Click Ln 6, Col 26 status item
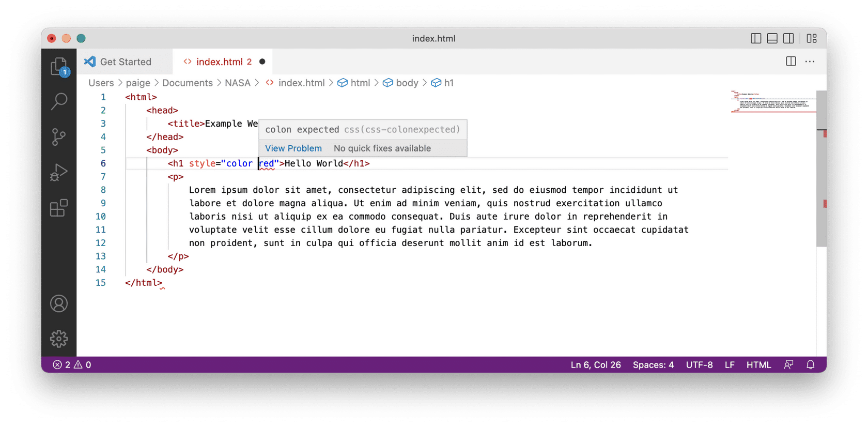This screenshot has height=427, width=868. pos(596,365)
